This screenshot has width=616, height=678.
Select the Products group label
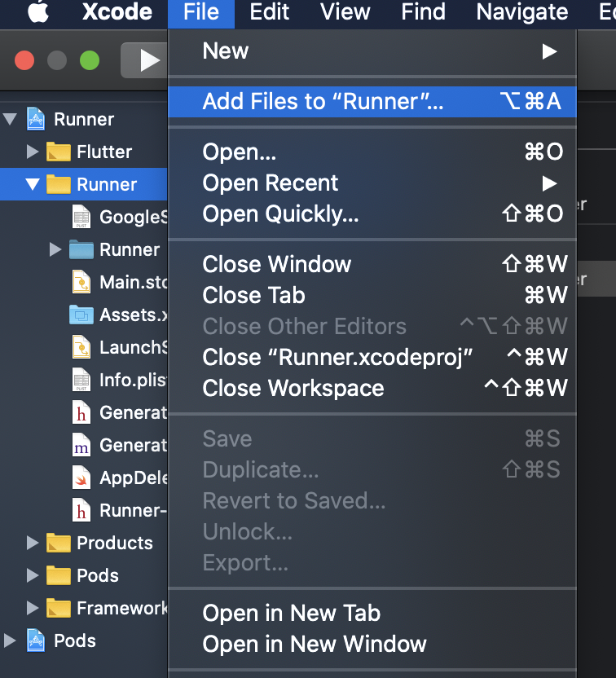pyautogui.click(x=115, y=543)
